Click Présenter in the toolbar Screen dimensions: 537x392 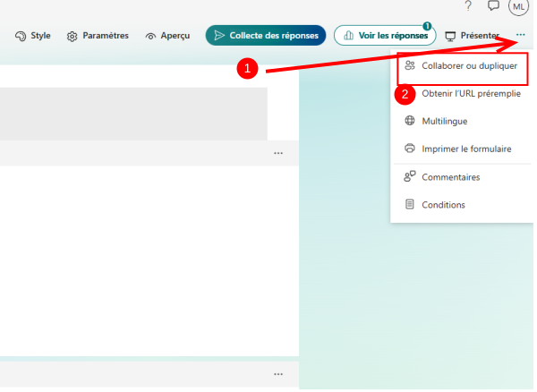click(x=472, y=36)
